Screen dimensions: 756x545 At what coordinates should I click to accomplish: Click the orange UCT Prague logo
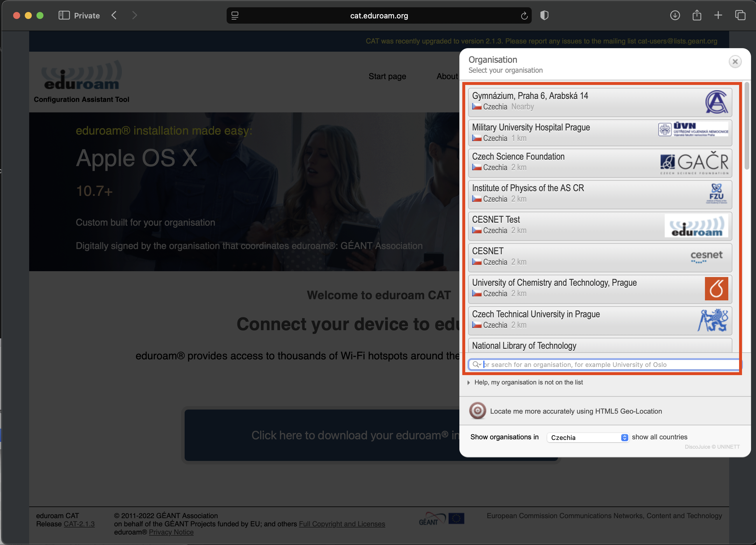[x=716, y=289]
